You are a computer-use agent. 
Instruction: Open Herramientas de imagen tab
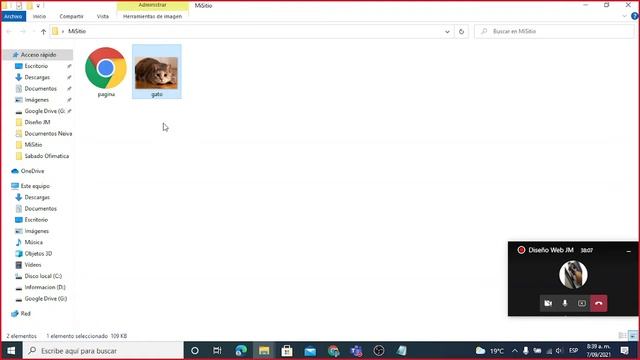[152, 16]
